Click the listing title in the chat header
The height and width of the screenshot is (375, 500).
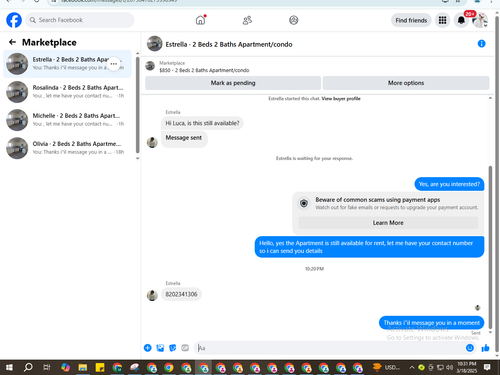[x=229, y=44]
